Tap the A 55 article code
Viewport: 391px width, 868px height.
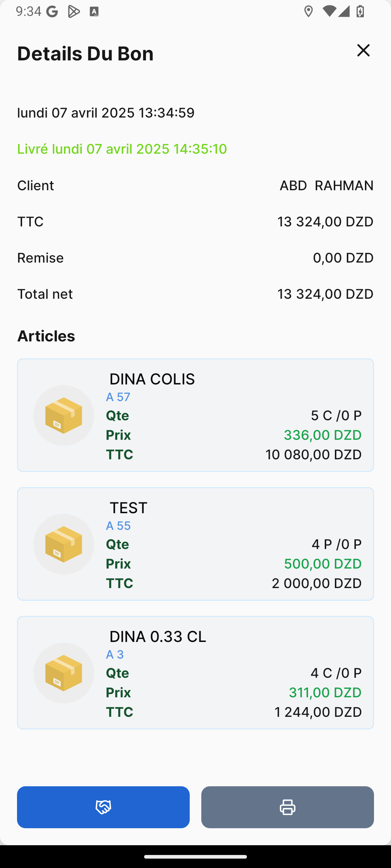coord(118,526)
